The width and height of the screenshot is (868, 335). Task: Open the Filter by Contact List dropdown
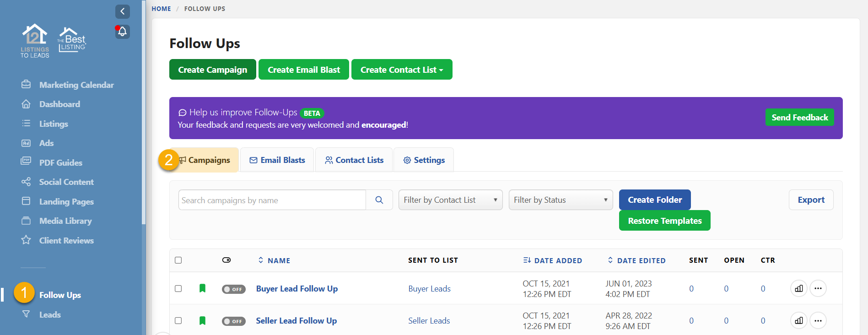tap(450, 200)
